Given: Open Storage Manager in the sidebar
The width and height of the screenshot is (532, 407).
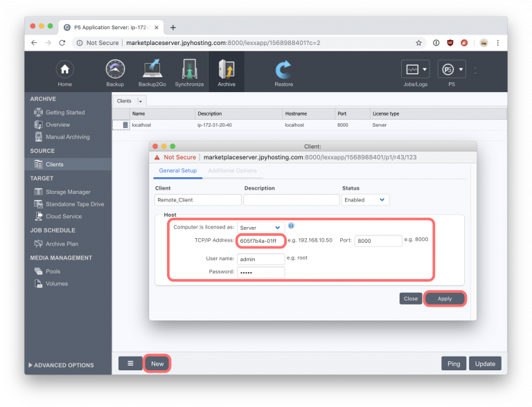Looking at the screenshot, I should (68, 192).
